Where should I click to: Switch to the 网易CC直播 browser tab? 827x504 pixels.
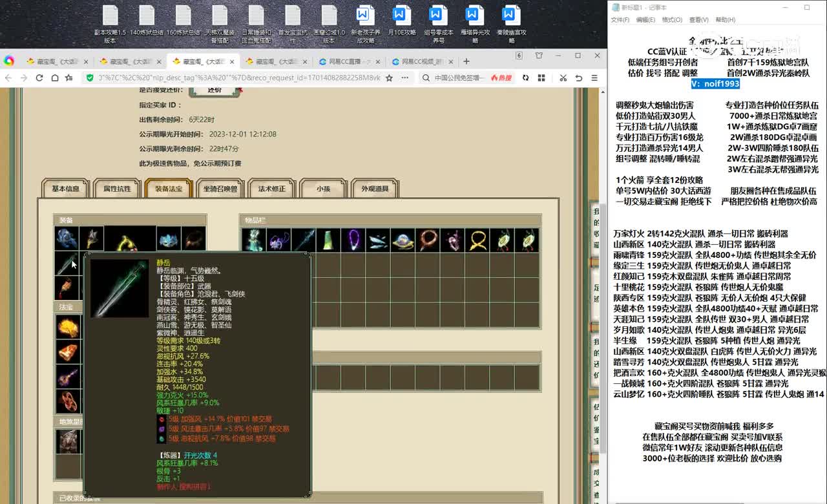point(349,62)
